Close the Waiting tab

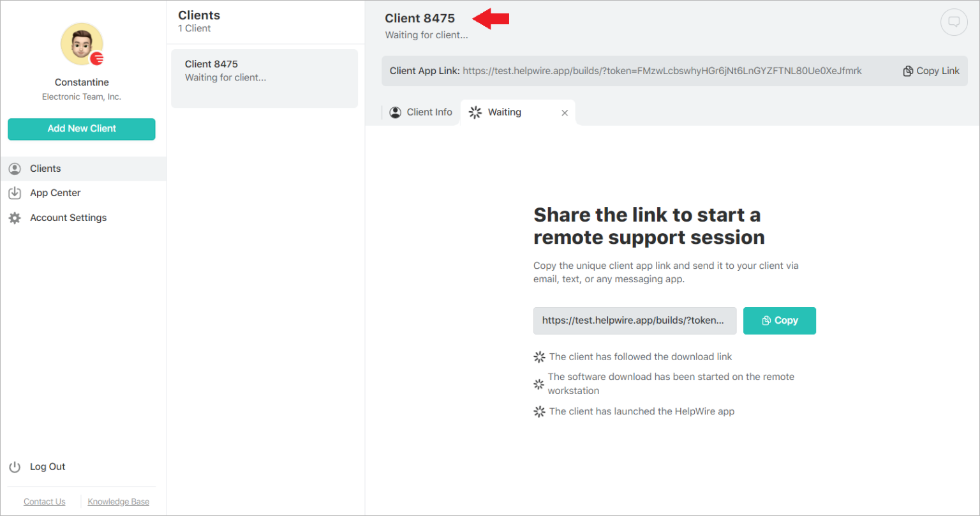(x=564, y=112)
